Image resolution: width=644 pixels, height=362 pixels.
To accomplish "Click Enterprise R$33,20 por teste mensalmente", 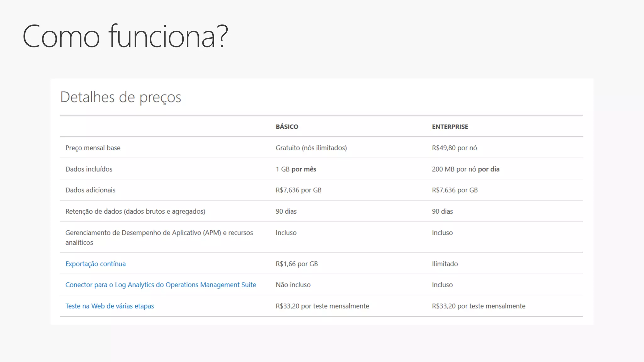I will (x=479, y=306).
